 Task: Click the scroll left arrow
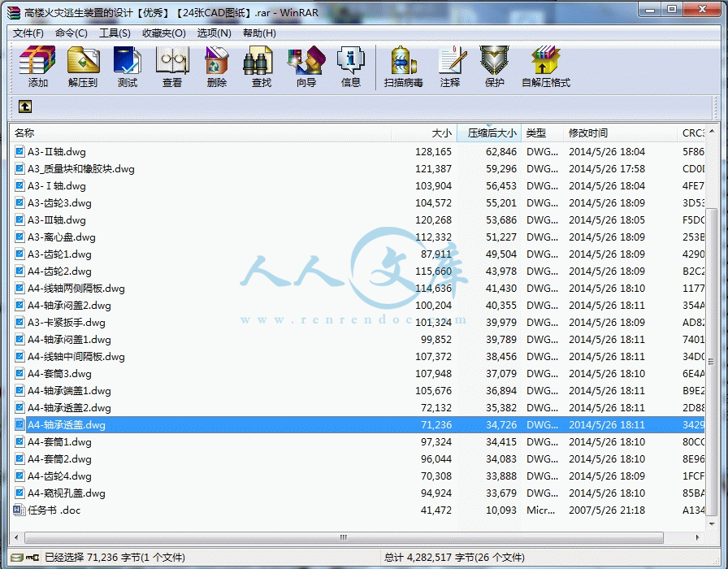17,537
